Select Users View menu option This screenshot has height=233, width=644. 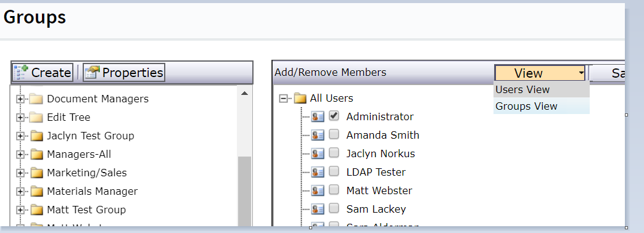click(542, 89)
